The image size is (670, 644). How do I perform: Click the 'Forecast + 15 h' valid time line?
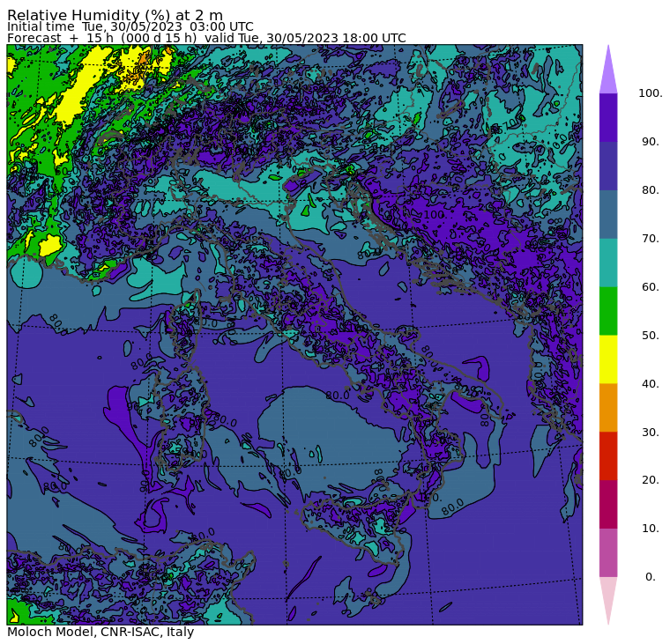206,38
